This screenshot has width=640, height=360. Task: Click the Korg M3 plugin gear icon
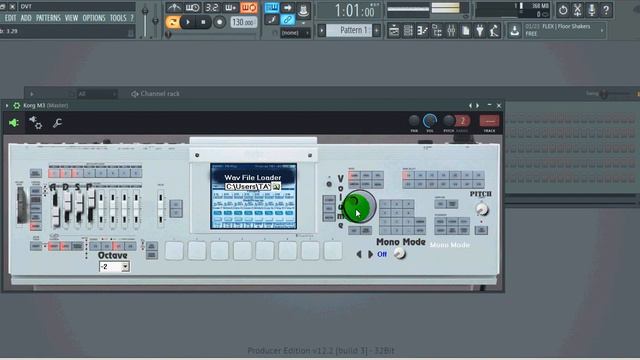coord(17,106)
